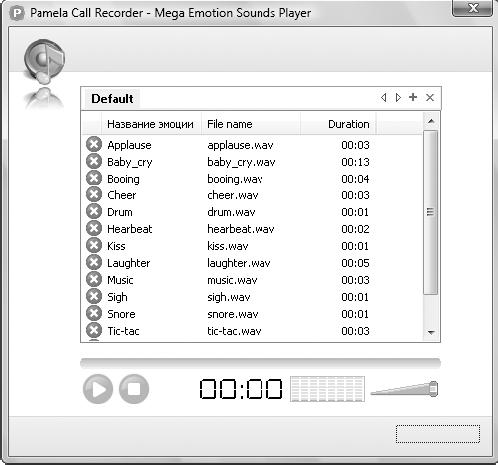Click the scrollbar up arrow
Image resolution: width=498 pixels, height=465 pixels.
click(x=431, y=121)
